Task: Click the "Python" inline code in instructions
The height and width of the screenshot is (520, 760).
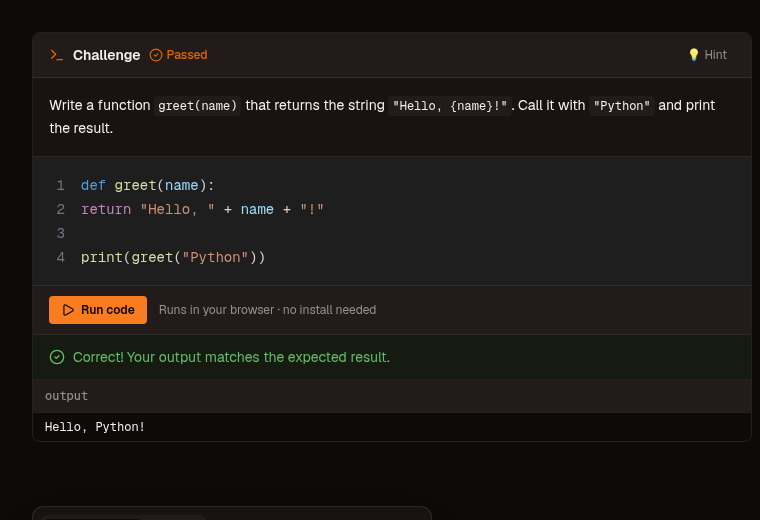Action: pyautogui.click(x=622, y=106)
